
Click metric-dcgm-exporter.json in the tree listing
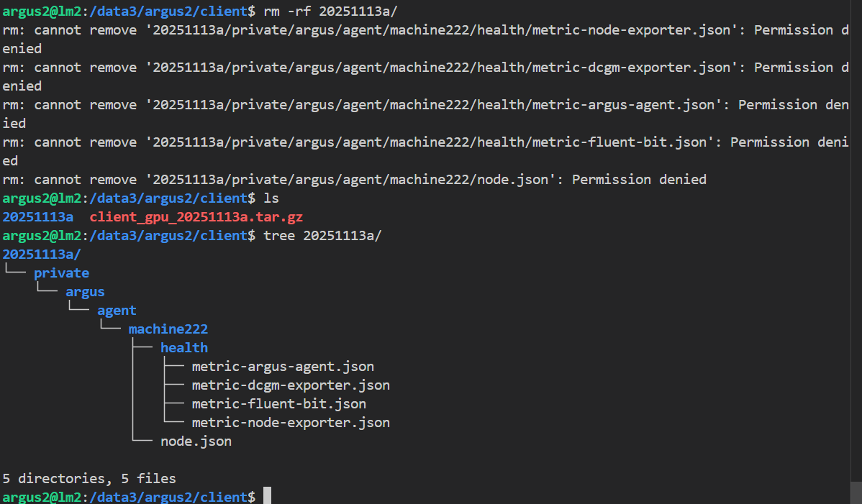[x=291, y=385]
